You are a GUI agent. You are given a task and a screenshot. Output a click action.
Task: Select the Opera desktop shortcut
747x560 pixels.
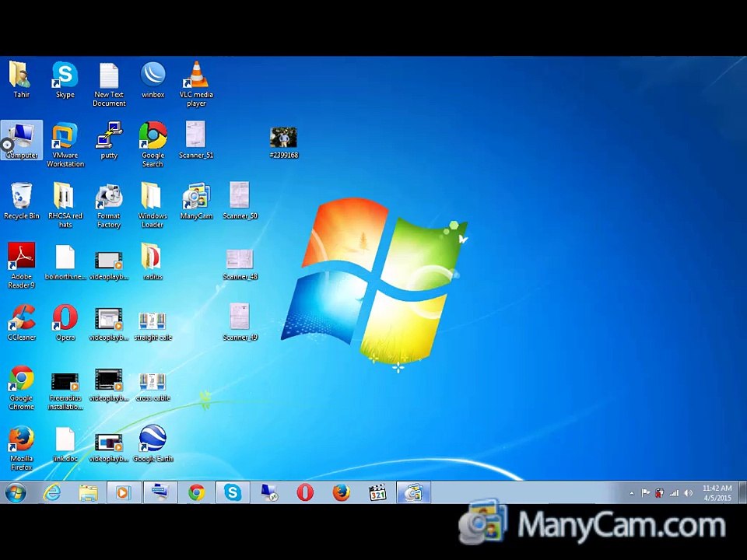pos(65,322)
